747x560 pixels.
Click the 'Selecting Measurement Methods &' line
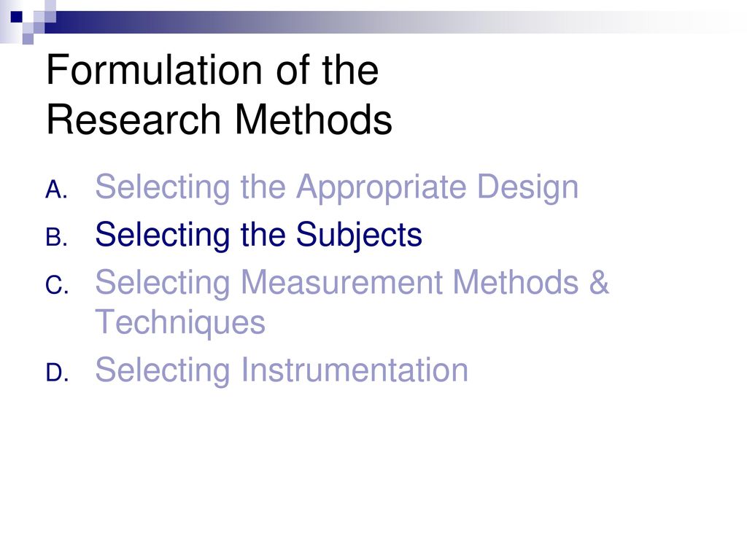click(352, 283)
